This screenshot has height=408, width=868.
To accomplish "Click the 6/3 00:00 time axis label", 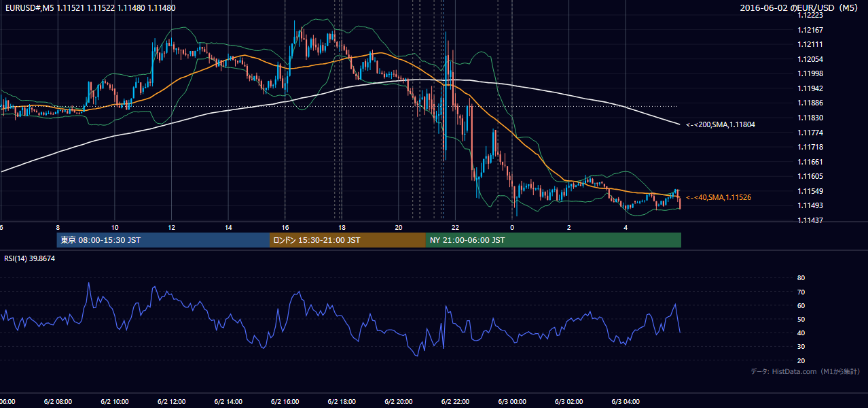I will (x=512, y=402).
